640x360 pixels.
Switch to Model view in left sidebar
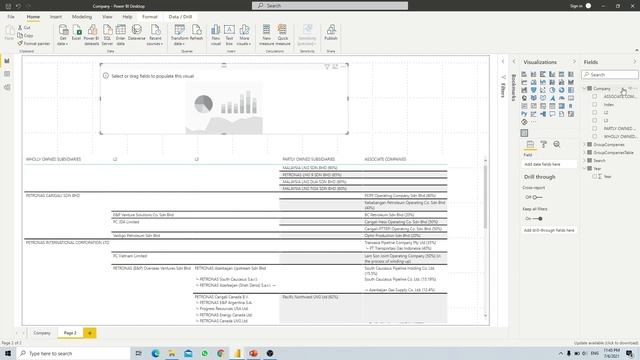click(7, 87)
